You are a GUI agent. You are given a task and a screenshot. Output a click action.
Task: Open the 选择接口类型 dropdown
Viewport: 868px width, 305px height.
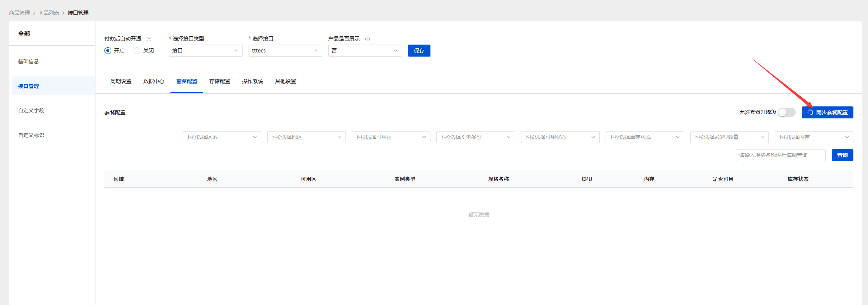[x=205, y=51]
